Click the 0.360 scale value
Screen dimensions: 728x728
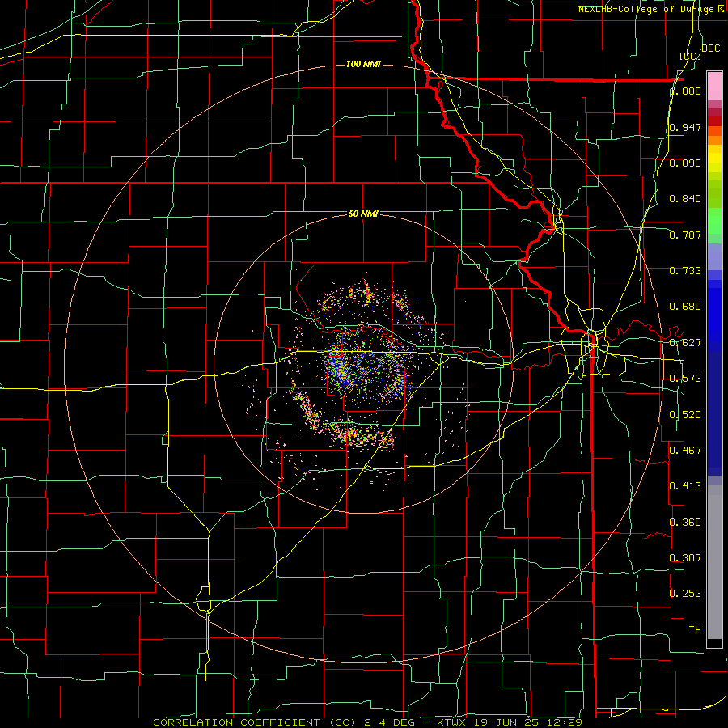click(685, 523)
